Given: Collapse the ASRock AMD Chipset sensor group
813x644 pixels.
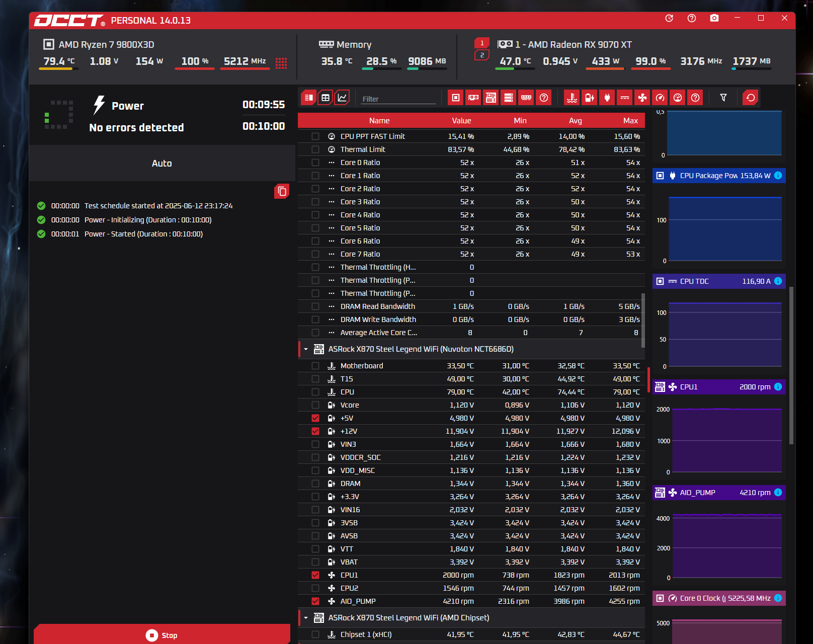Looking at the screenshot, I should tap(306, 618).
